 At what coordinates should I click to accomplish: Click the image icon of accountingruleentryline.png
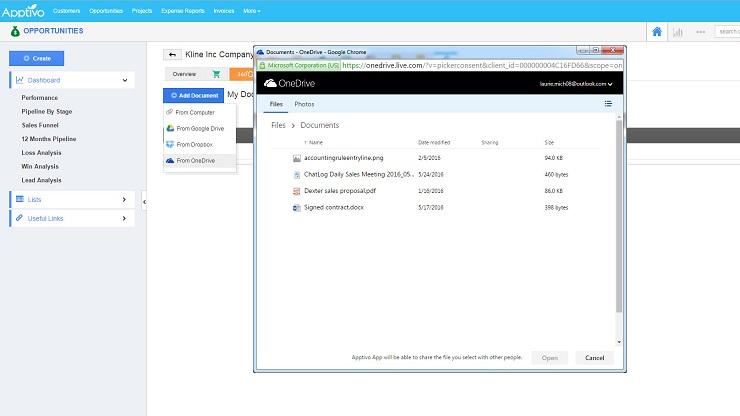[x=296, y=158]
